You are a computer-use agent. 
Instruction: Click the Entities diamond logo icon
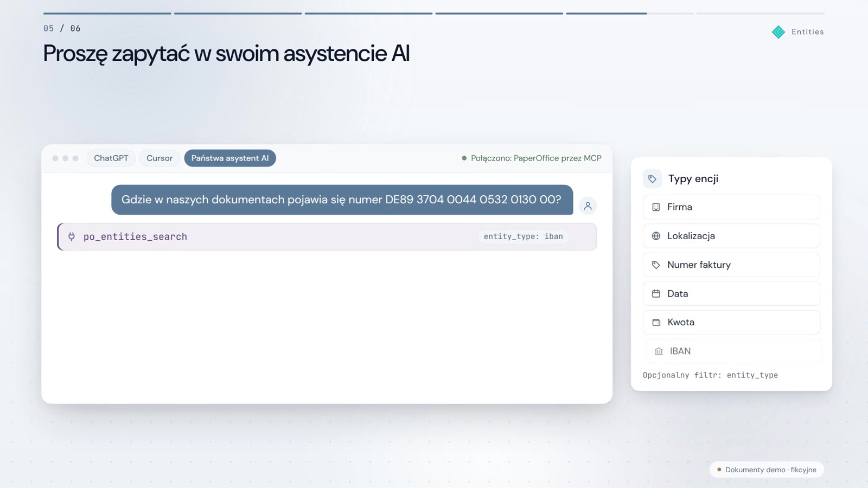point(778,32)
